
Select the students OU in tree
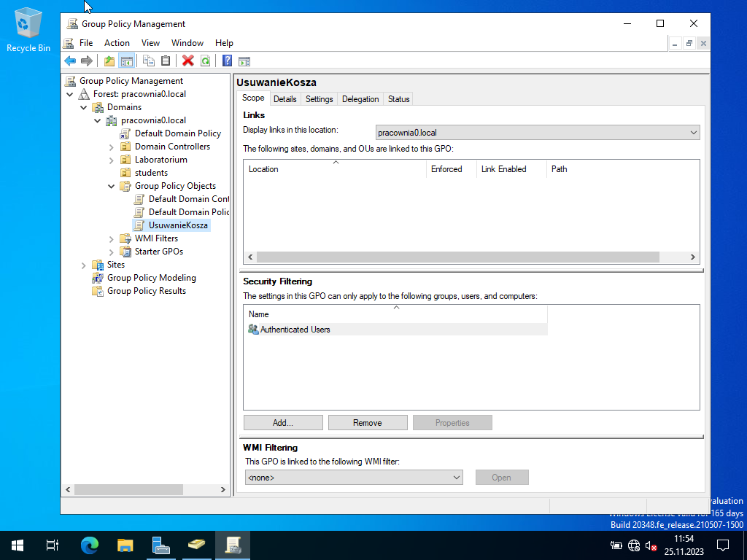pos(151,173)
